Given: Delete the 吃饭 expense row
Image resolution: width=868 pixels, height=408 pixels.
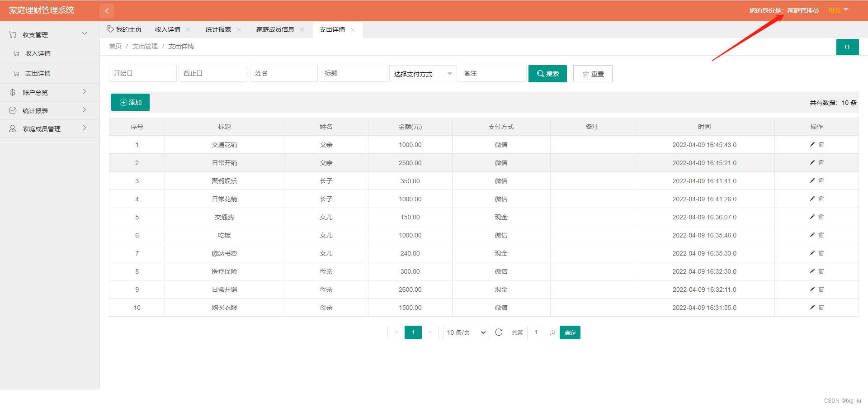Looking at the screenshot, I should (821, 235).
